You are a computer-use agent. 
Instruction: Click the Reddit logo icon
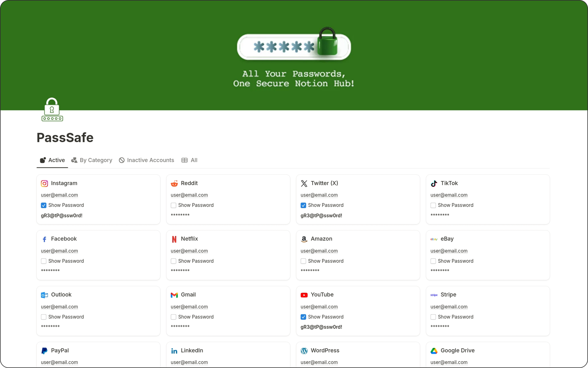(174, 183)
